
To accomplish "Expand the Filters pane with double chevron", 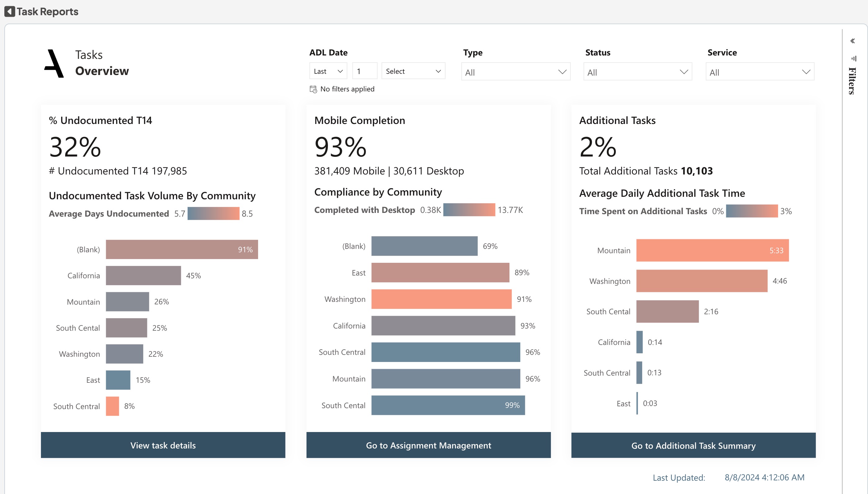I will coord(853,41).
